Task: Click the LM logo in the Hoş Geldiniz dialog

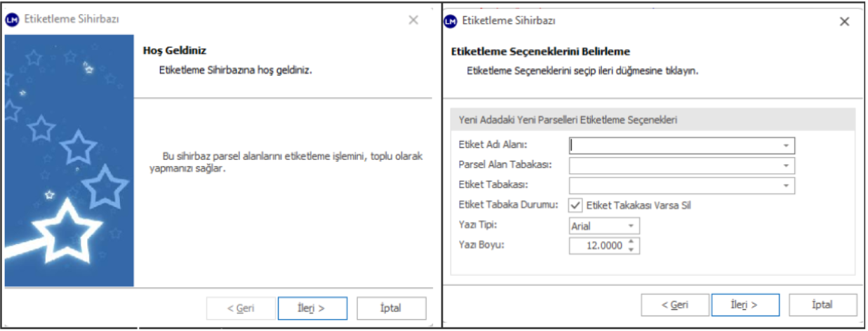Action: point(12,20)
